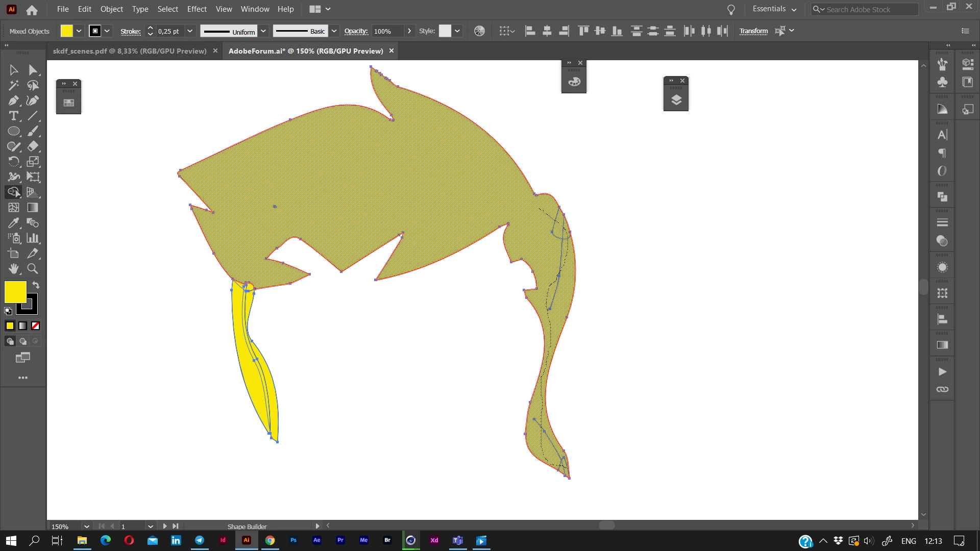Set paint mode to None
This screenshot has width=980, height=551.
point(35,326)
